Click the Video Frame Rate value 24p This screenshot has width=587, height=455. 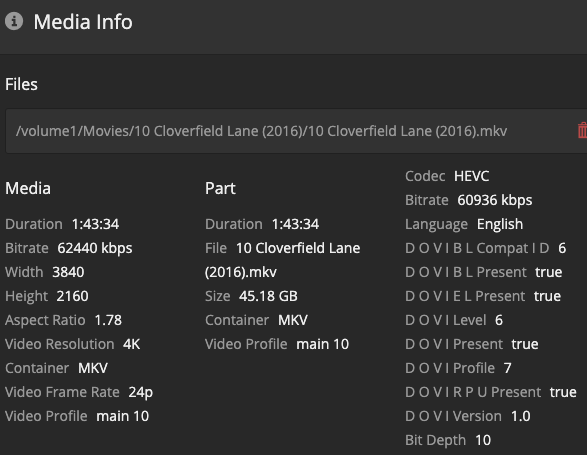click(140, 392)
